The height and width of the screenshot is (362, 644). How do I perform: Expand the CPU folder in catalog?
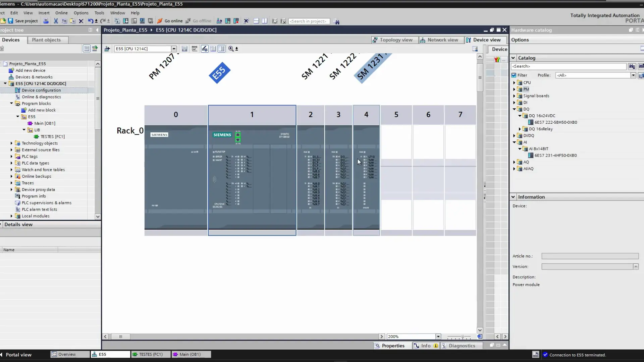(x=514, y=82)
